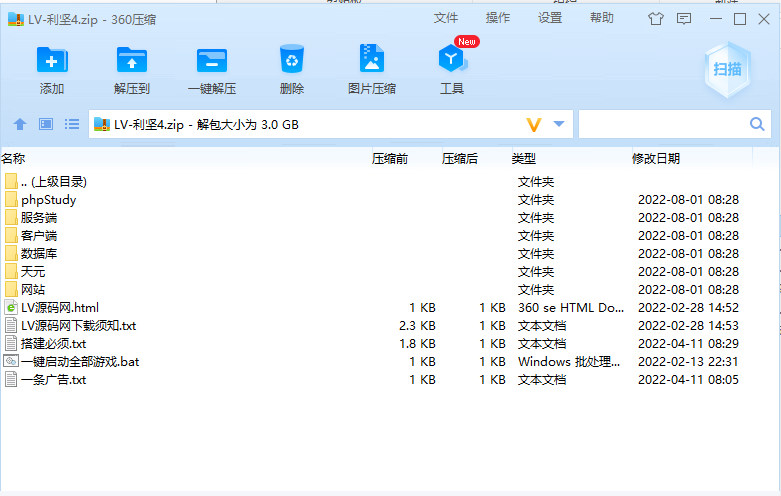The height and width of the screenshot is (496, 781).
Task: Click the archive icon in the path bar
Action: coord(102,124)
